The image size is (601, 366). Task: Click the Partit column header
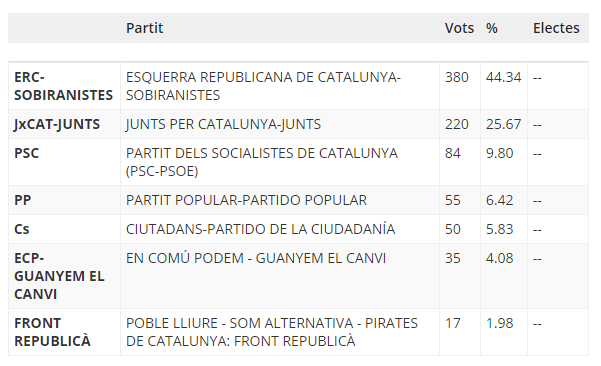[145, 28]
